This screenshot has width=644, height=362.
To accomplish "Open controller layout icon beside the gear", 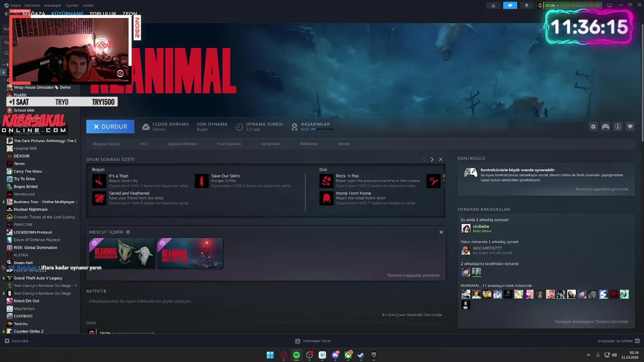I will click(605, 127).
